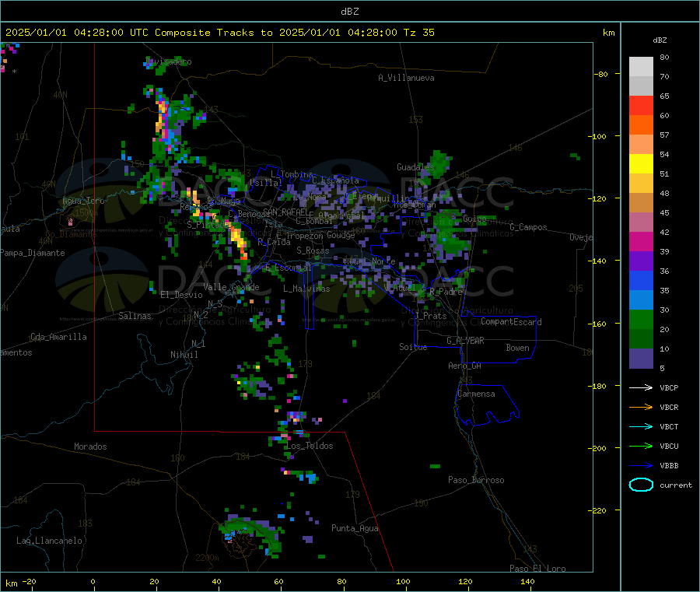700x592 pixels.
Task: Click the Pampa_Diamante map label
Action: click(x=32, y=253)
